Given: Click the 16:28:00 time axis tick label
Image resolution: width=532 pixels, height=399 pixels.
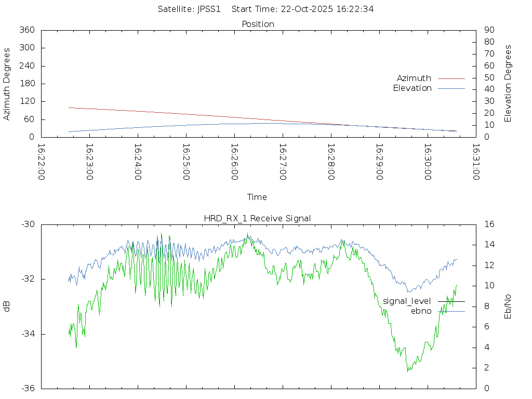Looking at the screenshot, I should pyautogui.click(x=331, y=162).
